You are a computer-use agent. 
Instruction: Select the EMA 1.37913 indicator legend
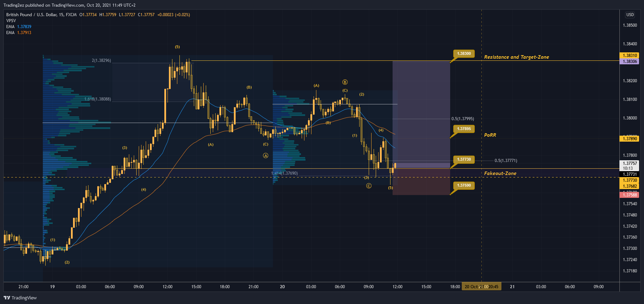[x=19, y=33]
